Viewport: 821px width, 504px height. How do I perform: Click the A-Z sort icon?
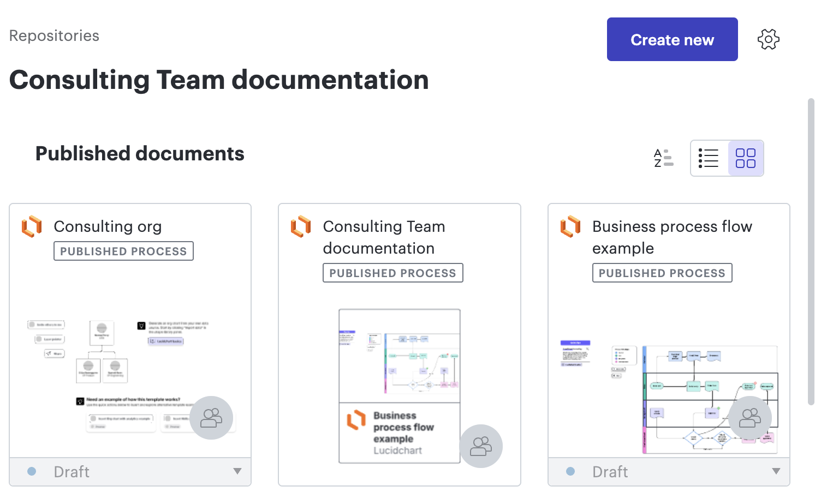[663, 158]
